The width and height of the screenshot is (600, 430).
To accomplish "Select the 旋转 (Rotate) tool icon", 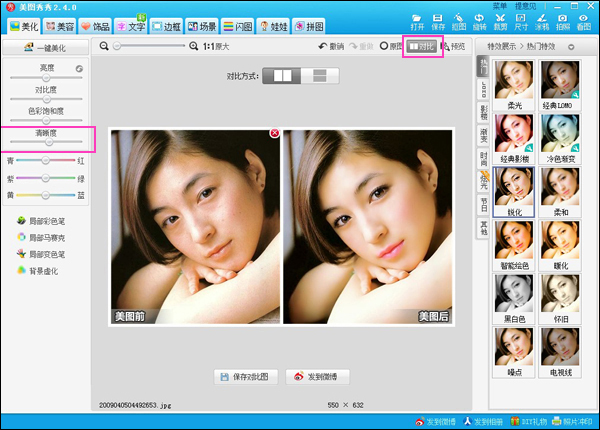I will (481, 20).
